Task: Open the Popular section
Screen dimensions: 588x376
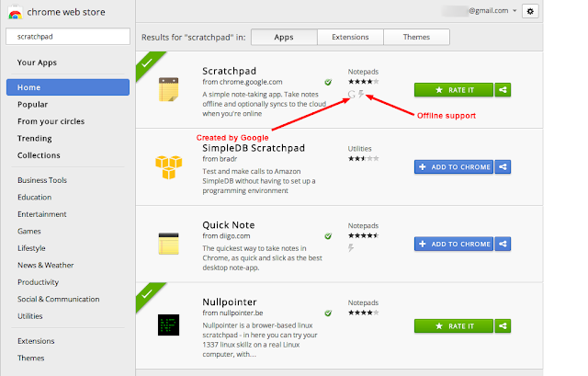Action: 33,104
